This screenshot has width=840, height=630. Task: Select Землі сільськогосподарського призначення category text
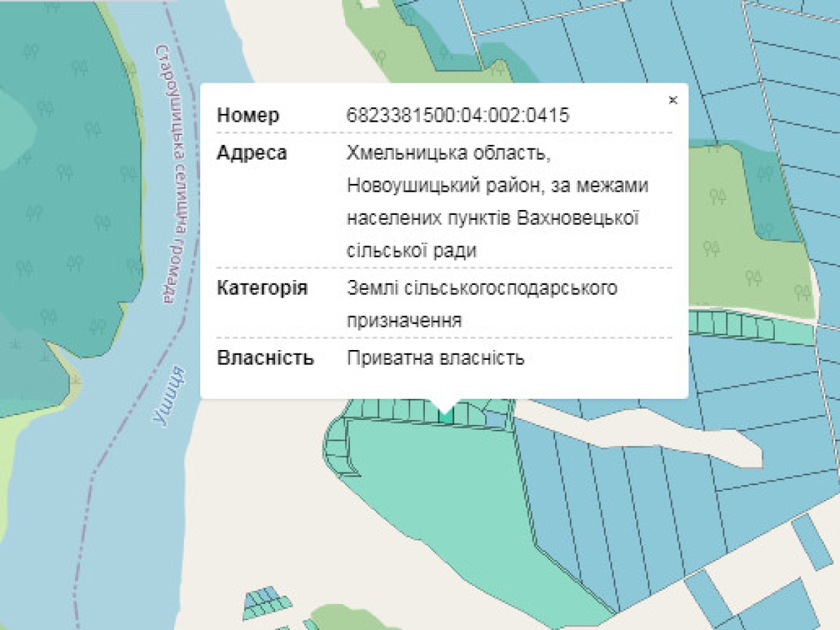(482, 304)
